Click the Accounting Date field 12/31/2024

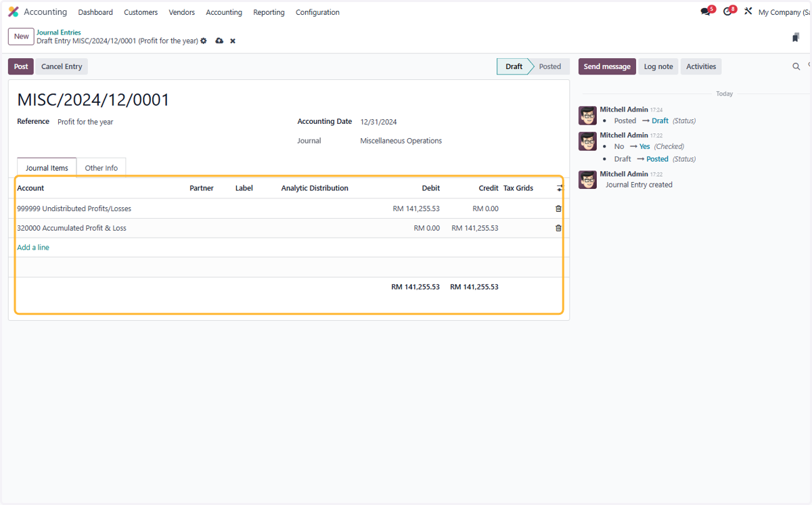tap(378, 122)
